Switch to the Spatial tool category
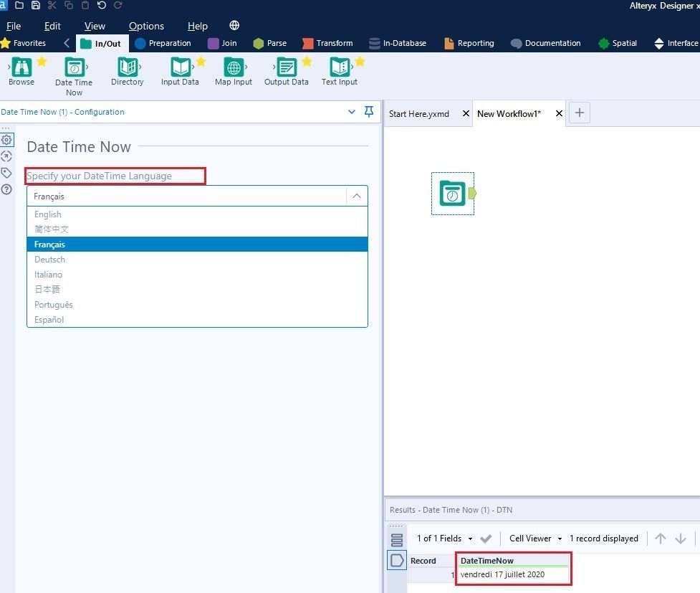The image size is (700, 593). (x=618, y=43)
